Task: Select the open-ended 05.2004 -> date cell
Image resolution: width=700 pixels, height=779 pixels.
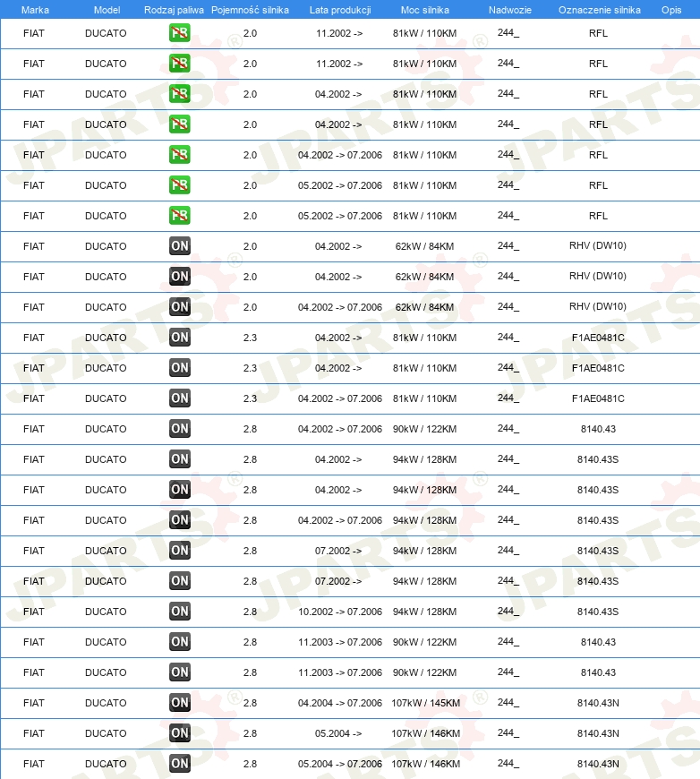Action: tap(338, 733)
